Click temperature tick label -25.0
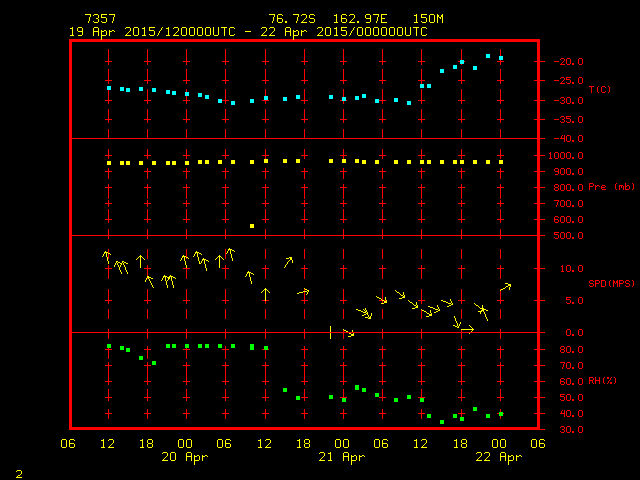This screenshot has width=640, height=480. (x=568, y=81)
